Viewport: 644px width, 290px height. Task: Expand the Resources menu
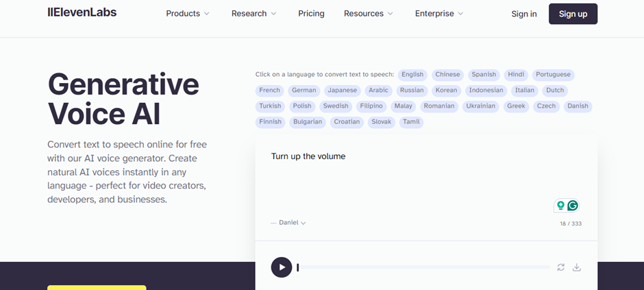point(369,14)
